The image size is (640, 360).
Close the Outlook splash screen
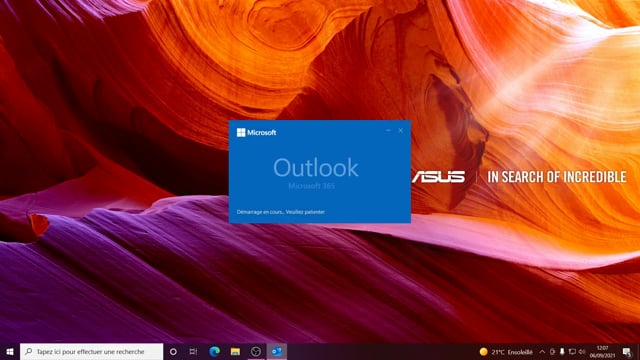[x=401, y=131]
